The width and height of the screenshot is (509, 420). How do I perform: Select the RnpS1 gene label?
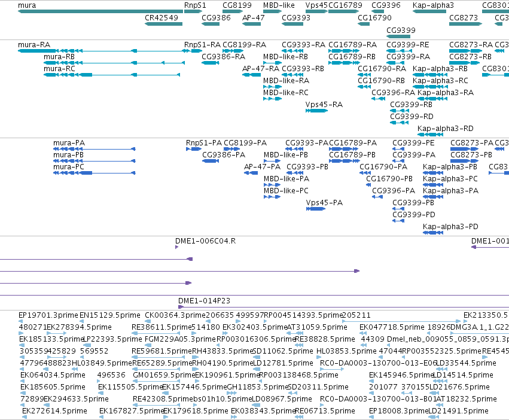[x=195, y=5]
